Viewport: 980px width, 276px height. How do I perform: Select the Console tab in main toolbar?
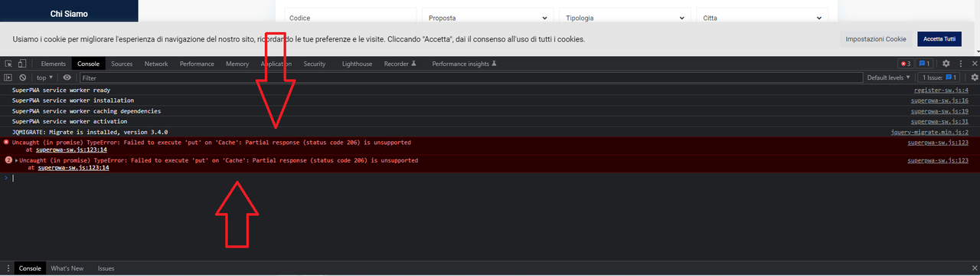coord(88,64)
